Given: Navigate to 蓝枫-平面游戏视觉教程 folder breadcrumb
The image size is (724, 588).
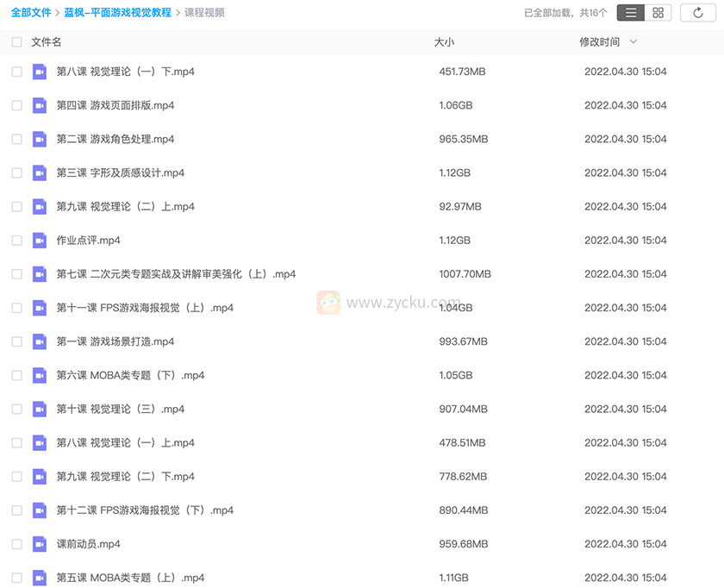Looking at the screenshot, I should click(117, 13).
